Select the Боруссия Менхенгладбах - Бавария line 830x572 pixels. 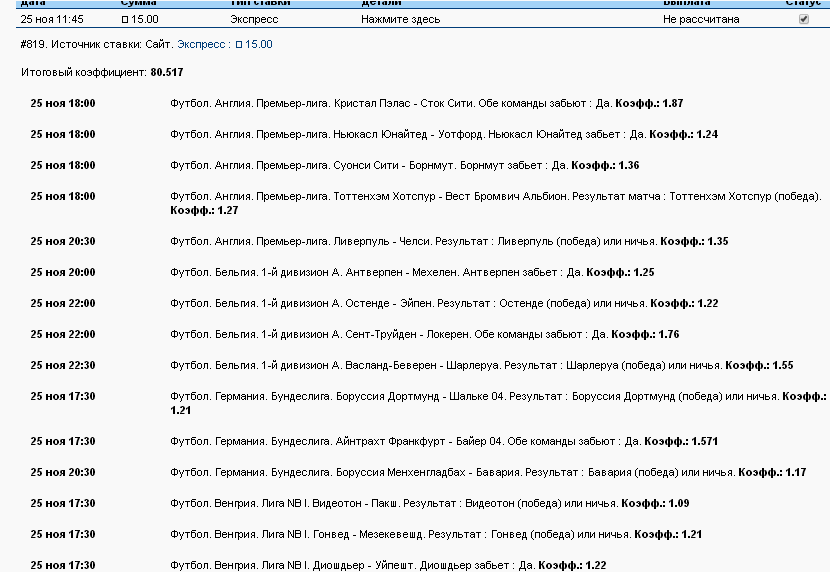(x=488, y=473)
